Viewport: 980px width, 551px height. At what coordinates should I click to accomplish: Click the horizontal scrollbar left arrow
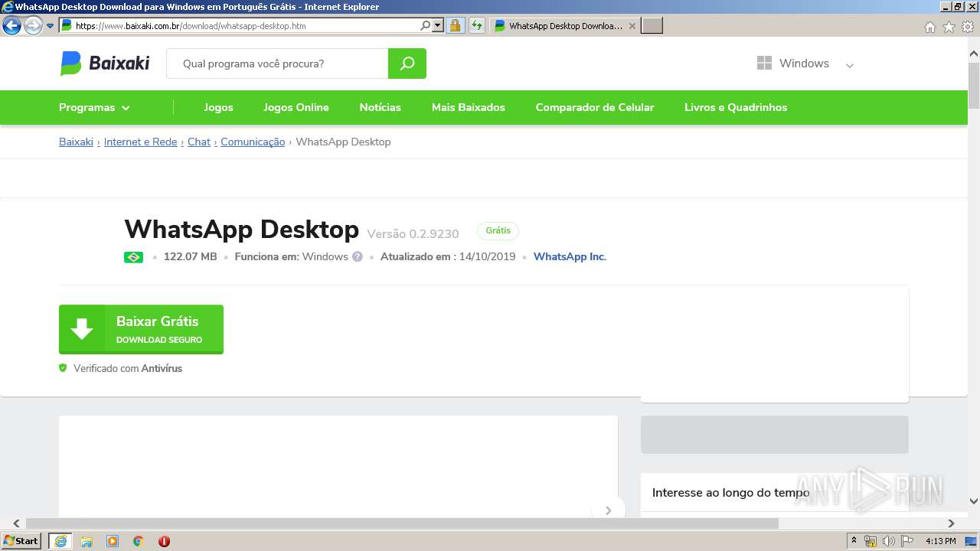pyautogui.click(x=16, y=523)
